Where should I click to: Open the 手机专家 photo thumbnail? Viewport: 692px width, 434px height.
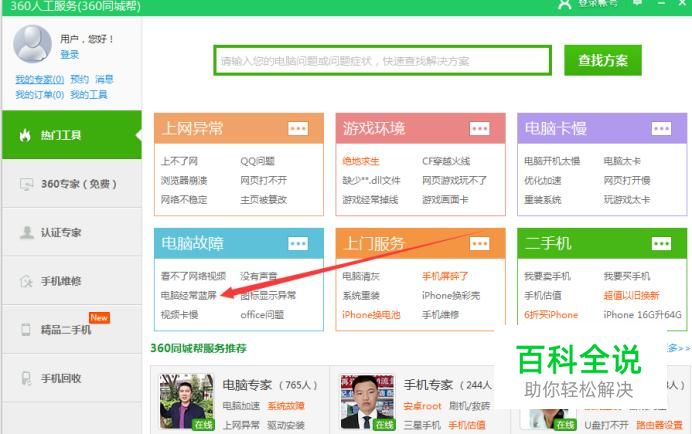[368, 402]
